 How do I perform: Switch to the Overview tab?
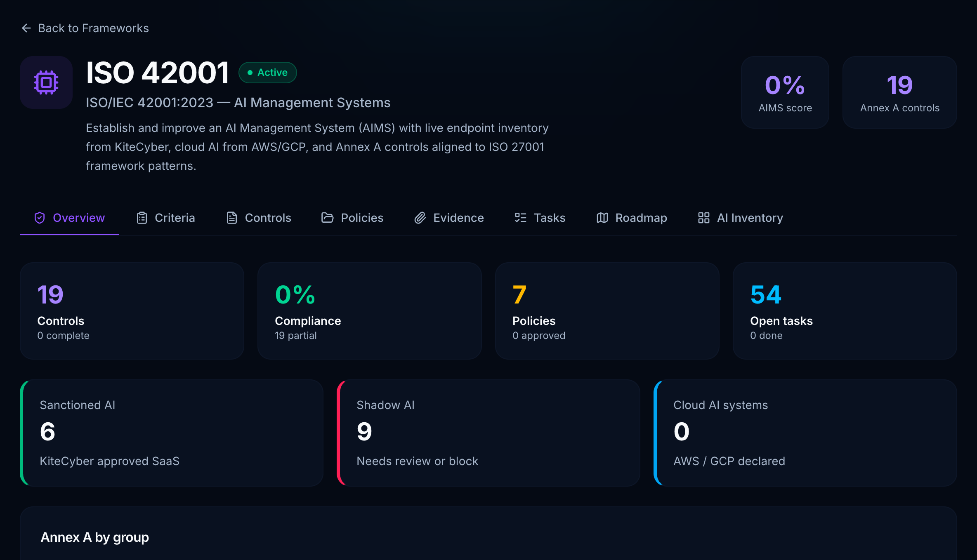pos(69,218)
